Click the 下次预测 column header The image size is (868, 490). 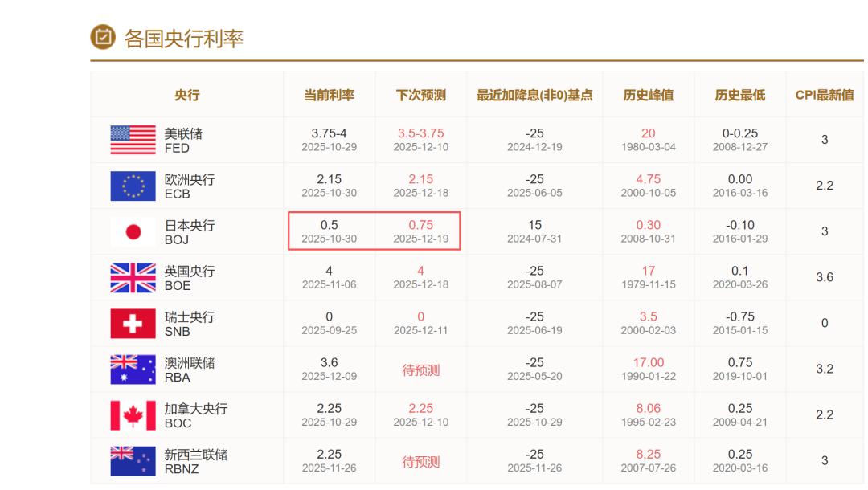click(420, 95)
